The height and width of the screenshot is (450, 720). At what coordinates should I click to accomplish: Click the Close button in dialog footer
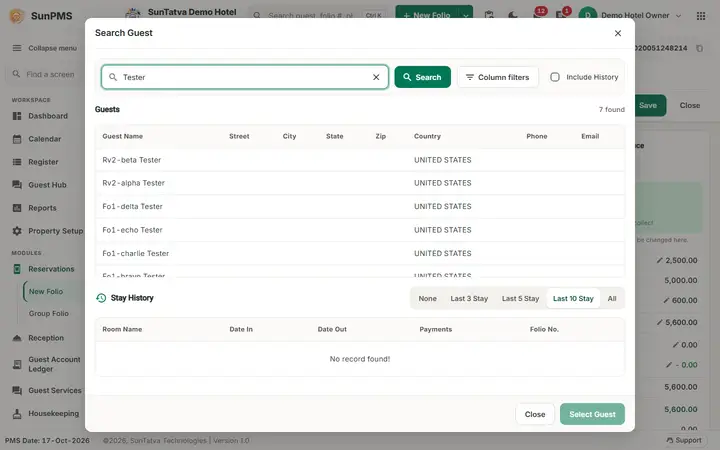(535, 414)
